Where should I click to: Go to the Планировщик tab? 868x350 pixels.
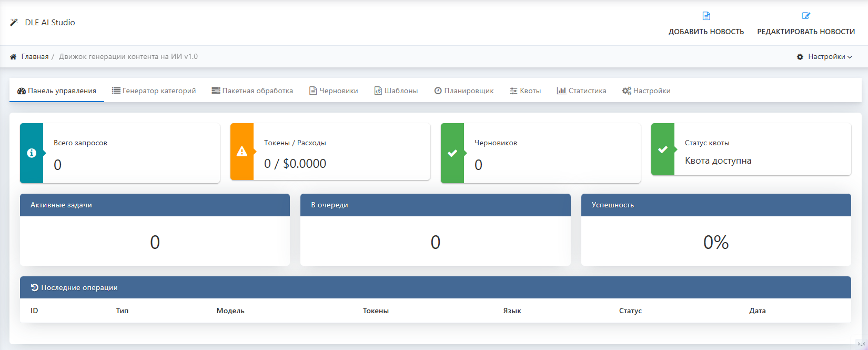(464, 91)
